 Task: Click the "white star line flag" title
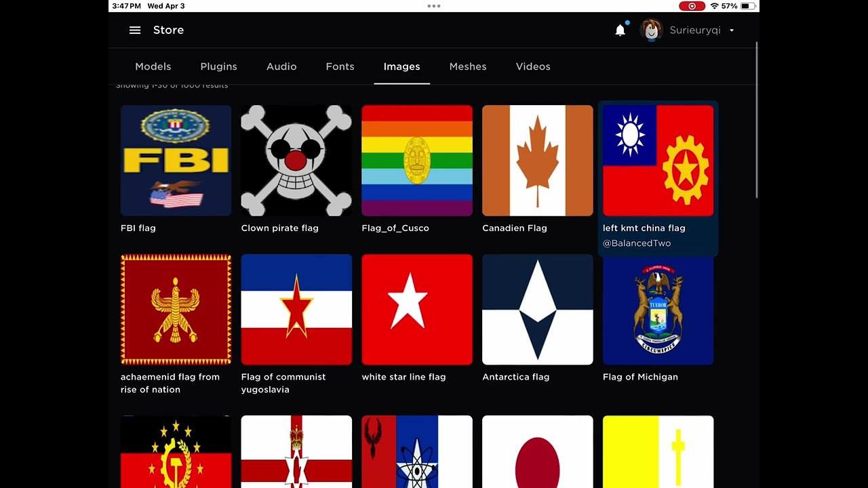[x=403, y=377]
